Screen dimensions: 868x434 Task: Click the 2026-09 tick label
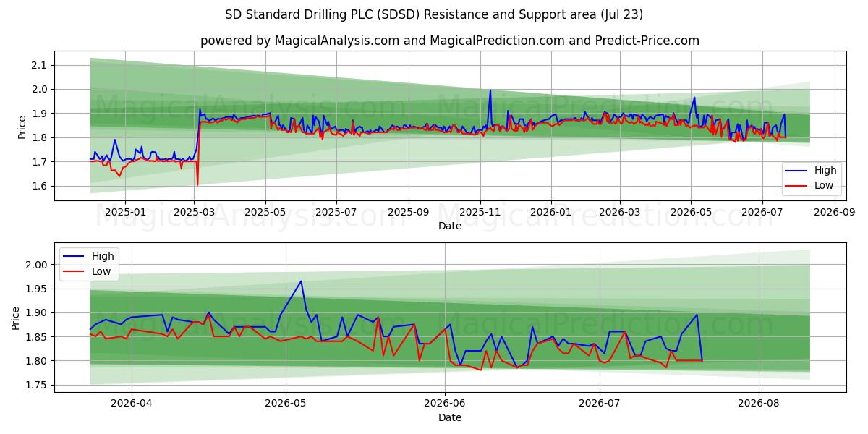coord(833,213)
